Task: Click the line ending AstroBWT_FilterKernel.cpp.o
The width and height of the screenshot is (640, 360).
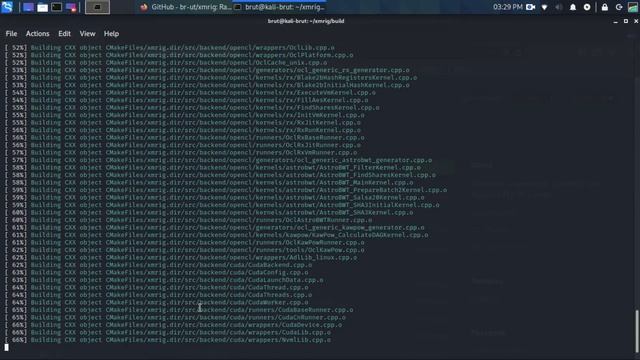Action: click(213, 168)
